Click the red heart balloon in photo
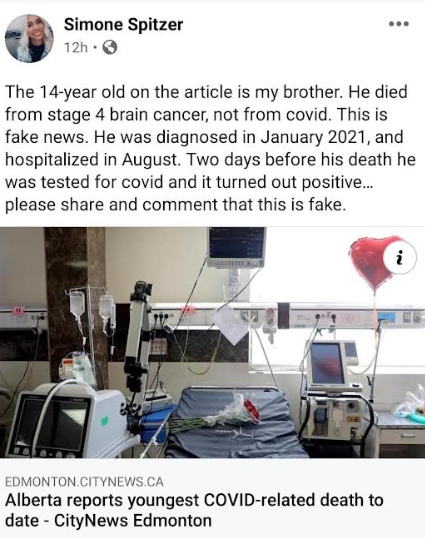The height and width of the screenshot is (538, 425). tap(372, 262)
